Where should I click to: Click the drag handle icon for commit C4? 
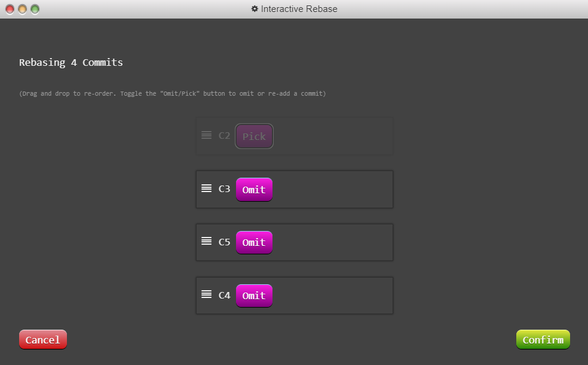[x=206, y=294]
